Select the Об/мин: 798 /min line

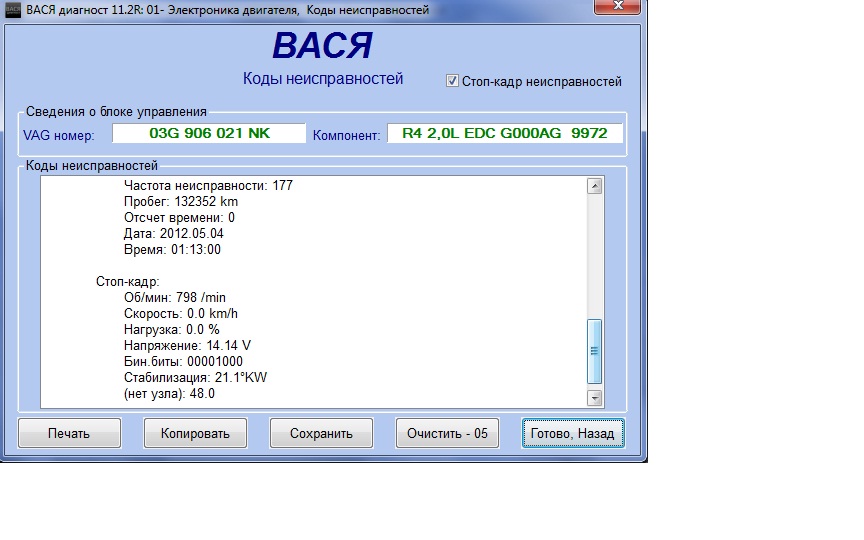click(x=176, y=297)
